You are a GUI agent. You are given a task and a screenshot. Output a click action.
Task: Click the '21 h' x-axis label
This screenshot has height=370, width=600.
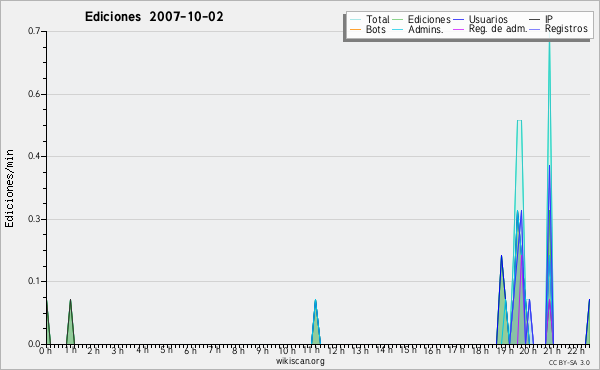coord(553,350)
